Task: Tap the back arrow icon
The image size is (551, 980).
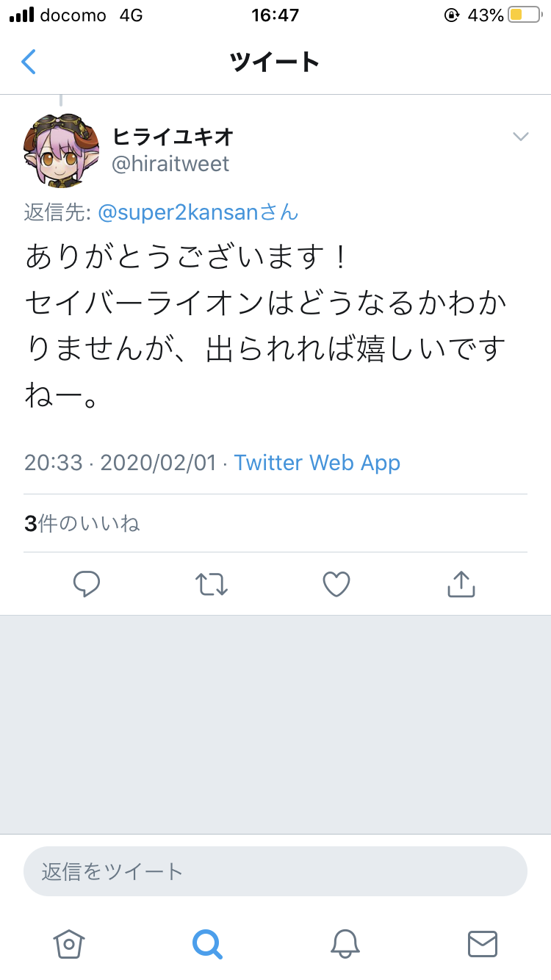Action: pos(29,62)
